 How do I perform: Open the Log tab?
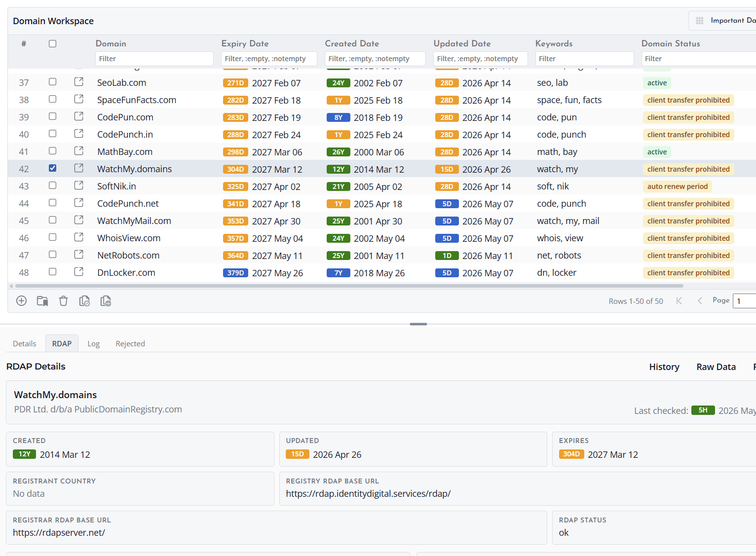click(94, 344)
